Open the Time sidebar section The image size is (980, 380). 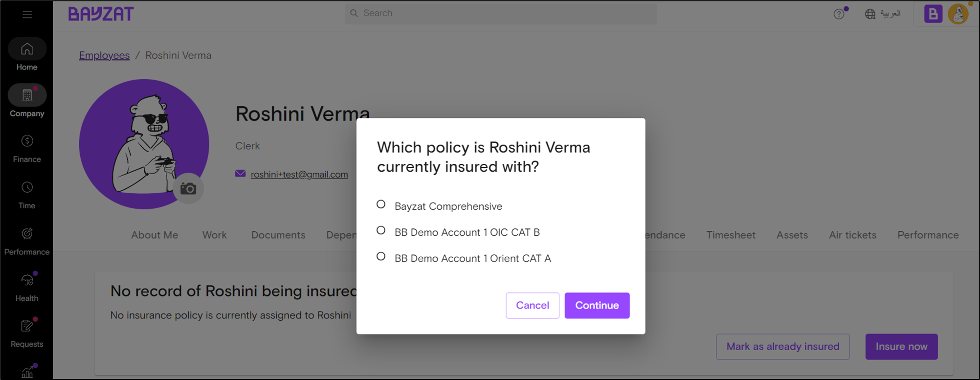(27, 195)
